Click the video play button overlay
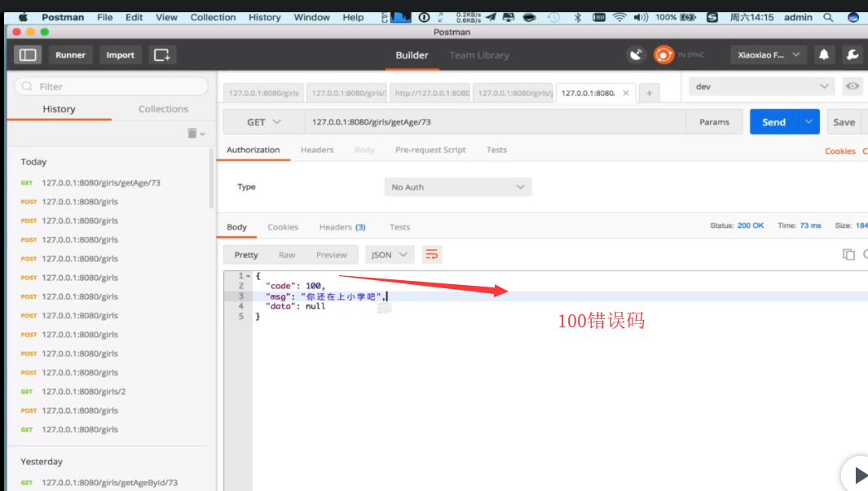This screenshot has height=491, width=868. click(857, 475)
